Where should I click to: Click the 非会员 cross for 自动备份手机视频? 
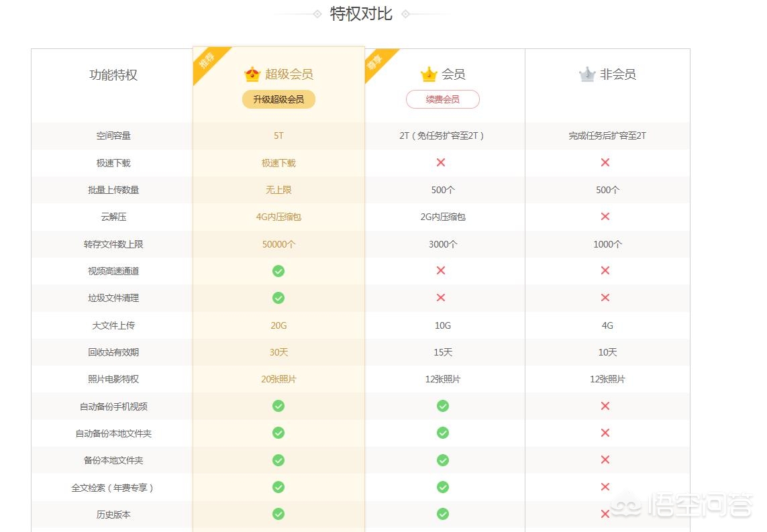[x=605, y=406]
